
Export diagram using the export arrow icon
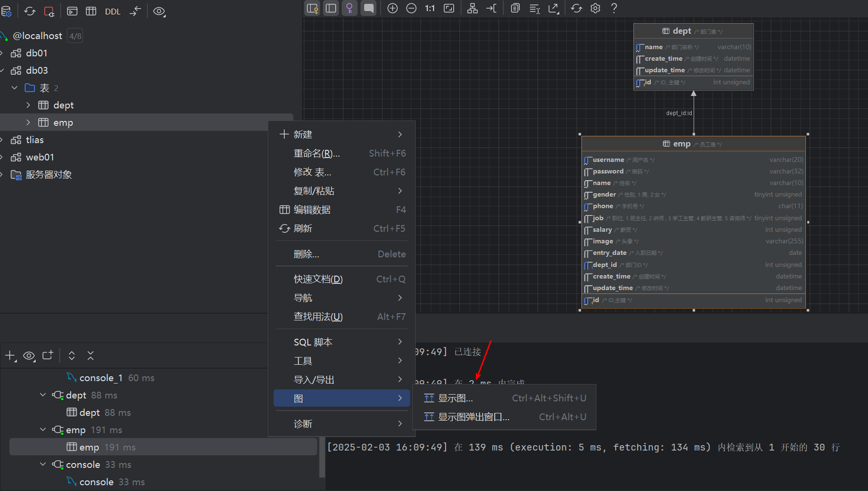tap(554, 8)
